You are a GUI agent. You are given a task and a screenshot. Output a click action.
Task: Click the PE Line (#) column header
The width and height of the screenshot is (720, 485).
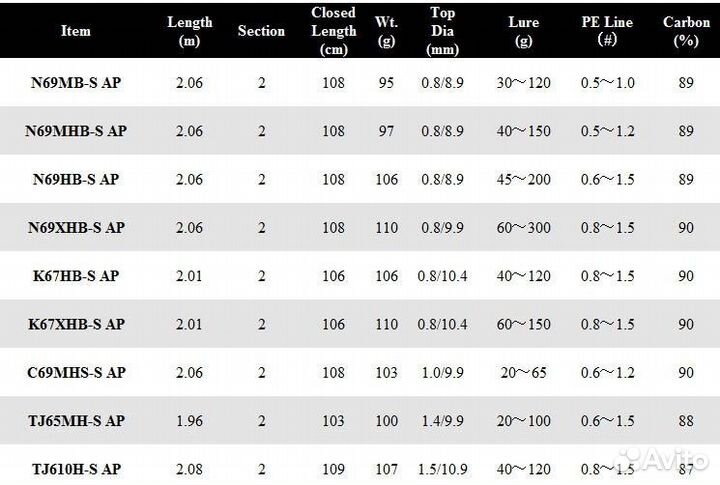tap(606, 31)
